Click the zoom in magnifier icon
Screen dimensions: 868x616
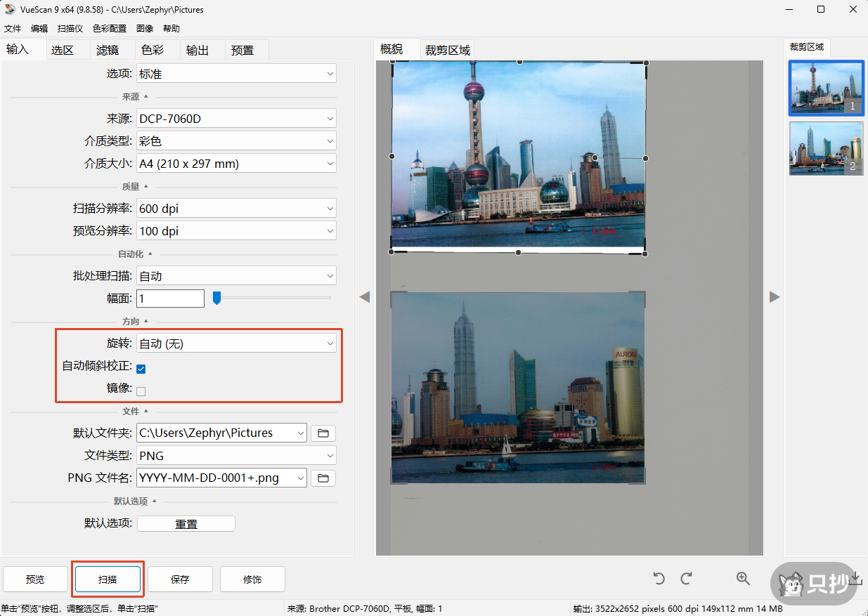pos(743,578)
